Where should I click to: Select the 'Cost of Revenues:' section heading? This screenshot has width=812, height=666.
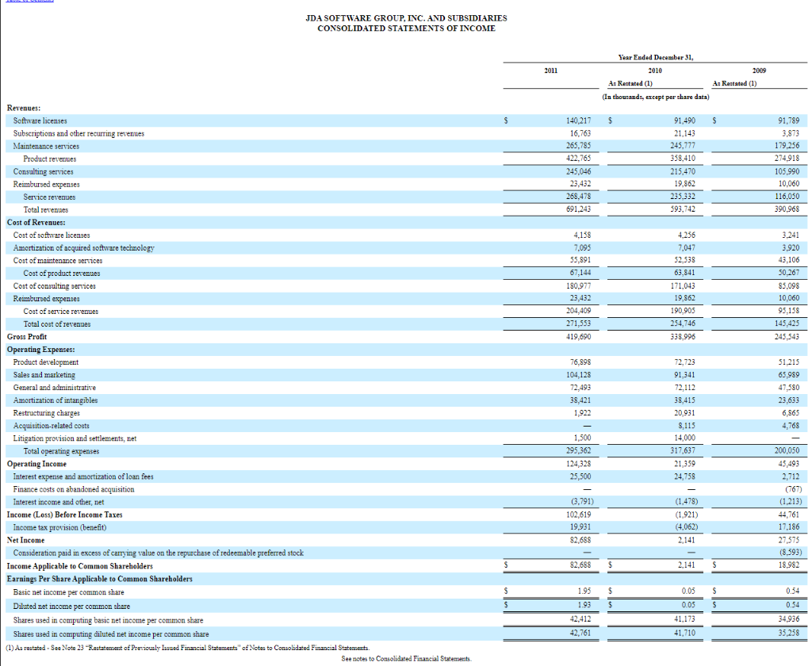36,222
